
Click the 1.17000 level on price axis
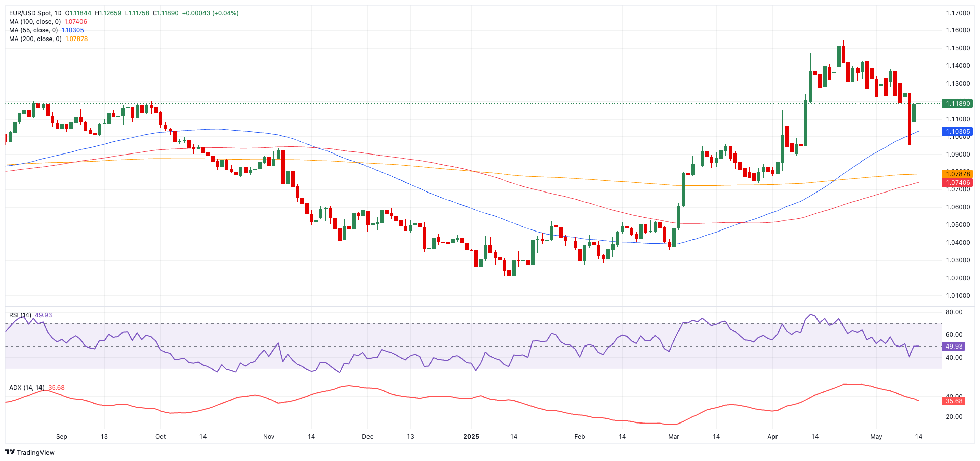click(958, 13)
